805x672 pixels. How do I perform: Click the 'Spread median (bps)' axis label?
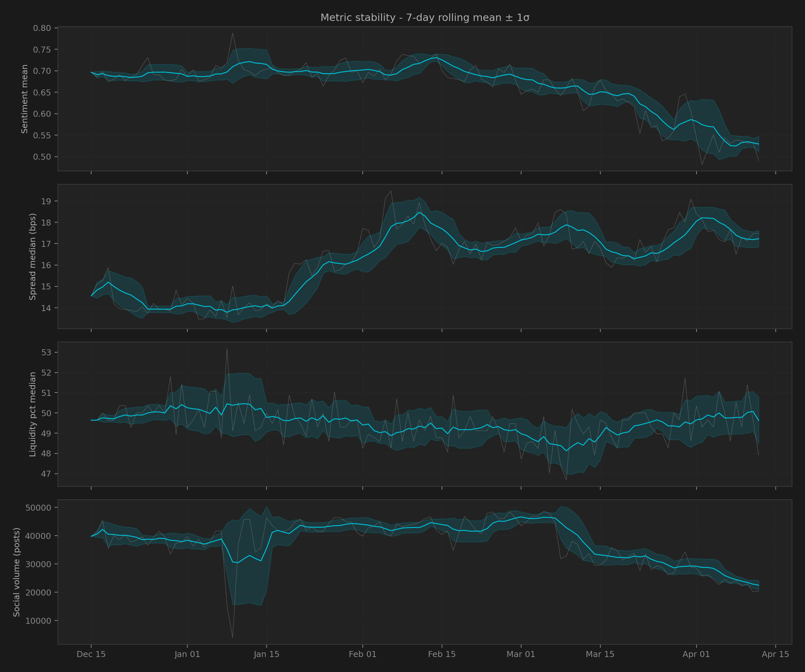[x=33, y=257]
